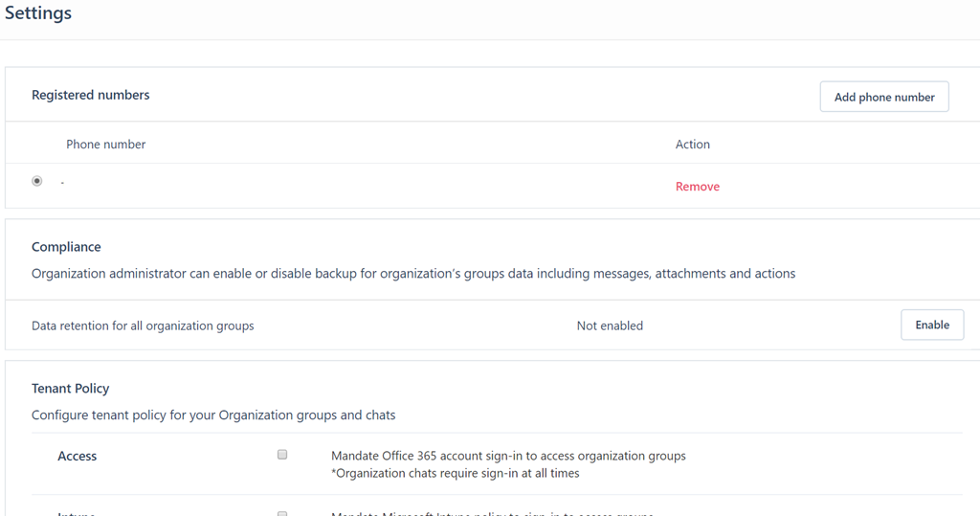Check the Access tenant policy checkbox
The width and height of the screenshot is (980, 516).
pyautogui.click(x=282, y=455)
